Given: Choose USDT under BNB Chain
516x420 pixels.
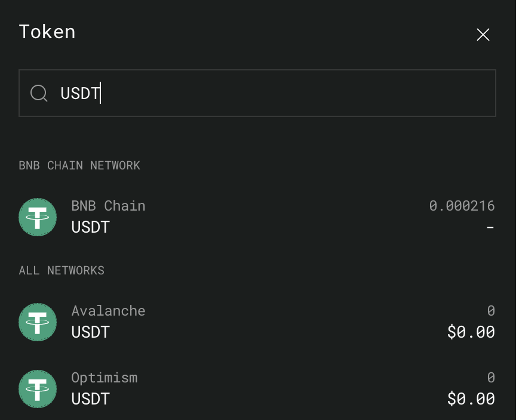Looking at the screenshot, I should [90, 227].
